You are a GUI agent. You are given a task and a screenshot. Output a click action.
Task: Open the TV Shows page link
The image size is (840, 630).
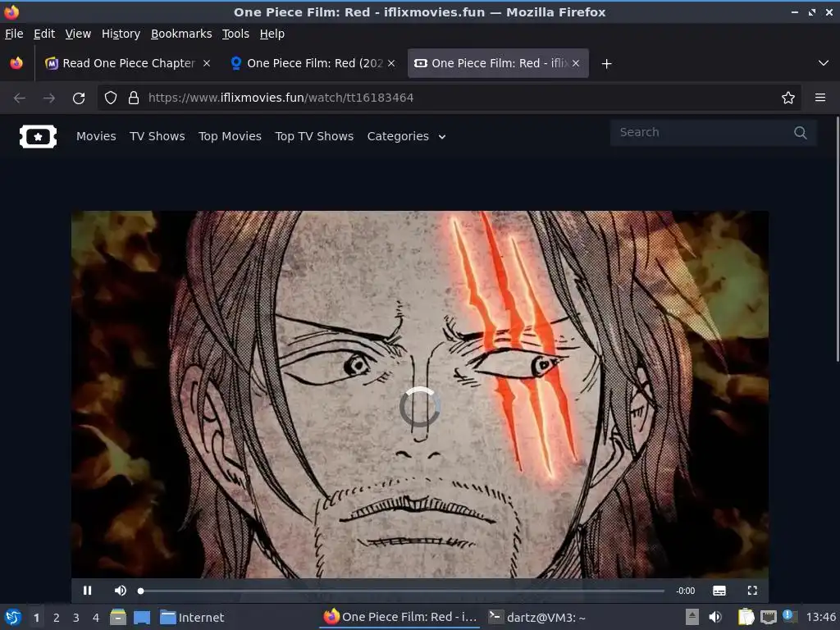click(157, 136)
